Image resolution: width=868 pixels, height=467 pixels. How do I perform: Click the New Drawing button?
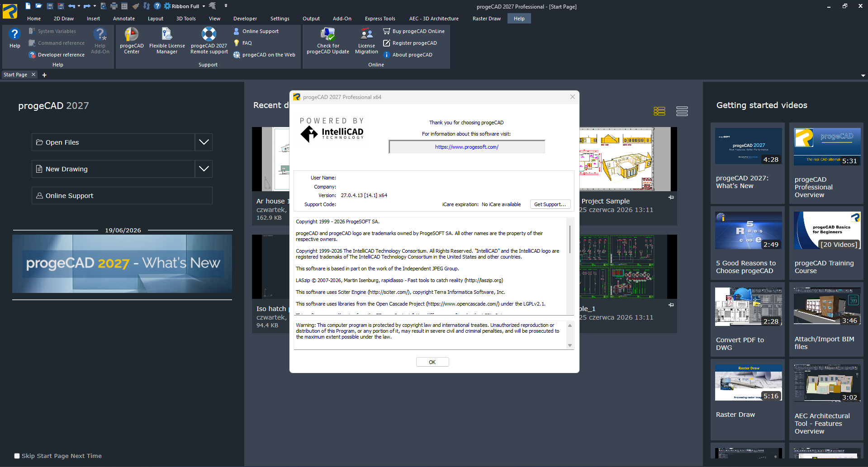tap(113, 169)
